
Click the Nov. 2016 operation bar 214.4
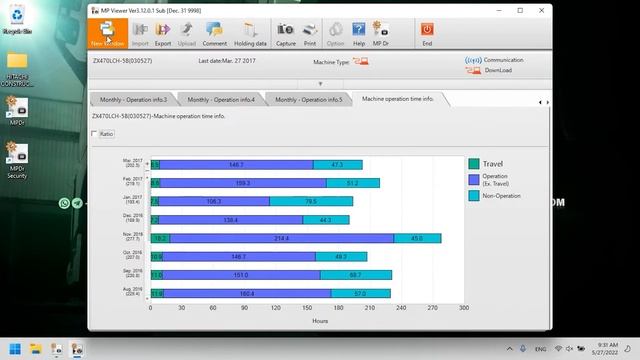click(282, 238)
